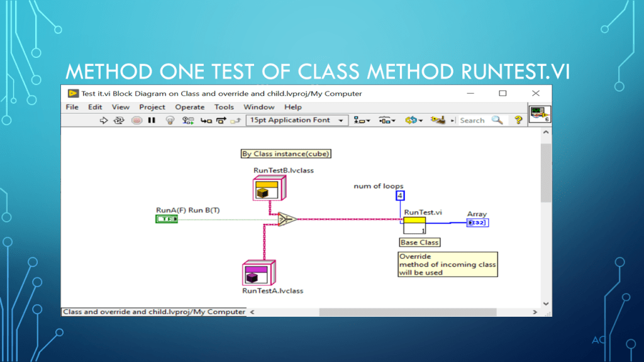
Task: Open Context Help with the question mark
Action: (518, 121)
